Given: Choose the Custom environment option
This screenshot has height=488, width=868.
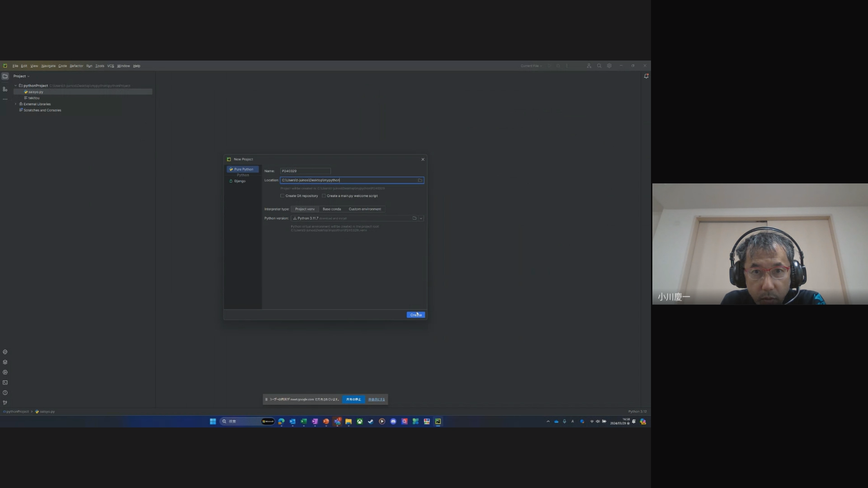Looking at the screenshot, I should click(364, 209).
